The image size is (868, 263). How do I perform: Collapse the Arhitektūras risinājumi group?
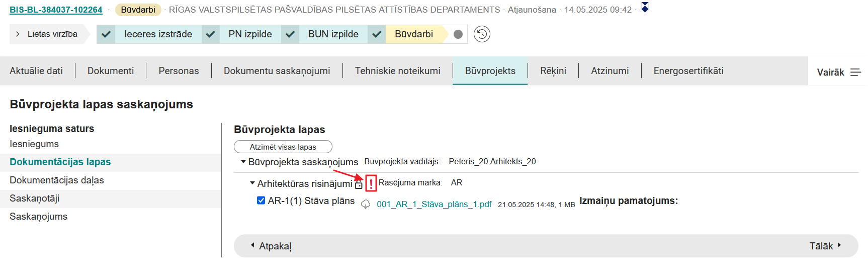pos(252,183)
